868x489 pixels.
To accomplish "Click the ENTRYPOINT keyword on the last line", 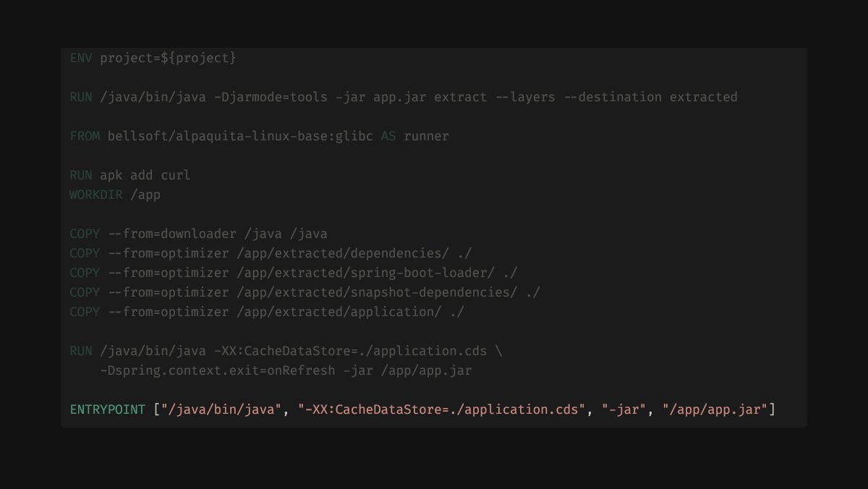I will pyautogui.click(x=107, y=409).
